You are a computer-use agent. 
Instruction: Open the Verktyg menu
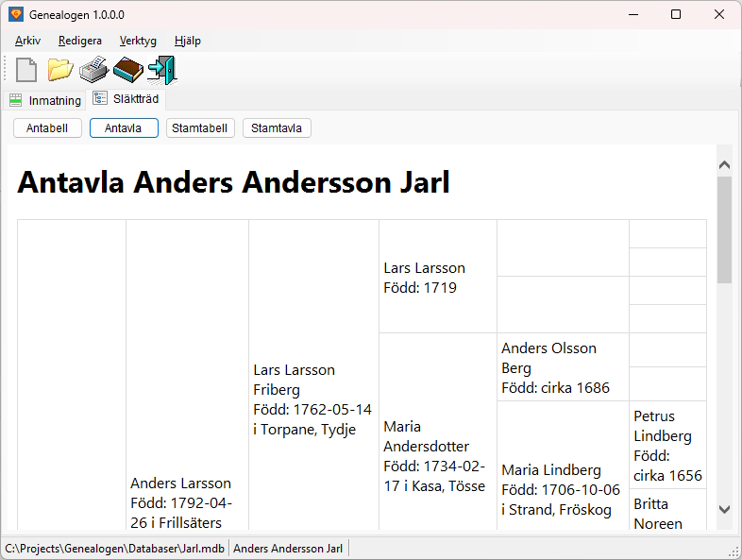click(x=138, y=41)
